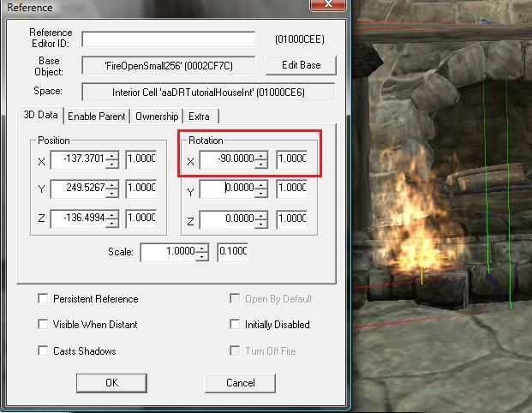Decrease Position Y with down spinner arrow

pos(111,194)
